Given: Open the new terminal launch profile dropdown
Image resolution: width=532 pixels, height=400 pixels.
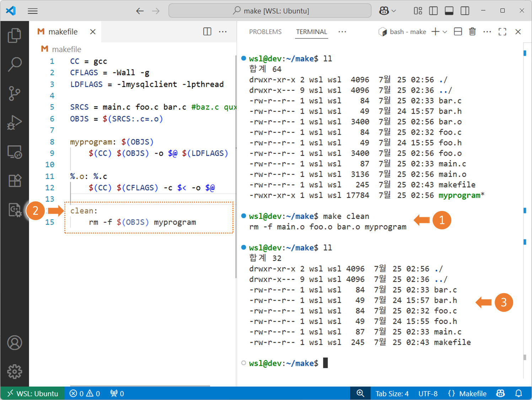Looking at the screenshot, I should point(445,32).
